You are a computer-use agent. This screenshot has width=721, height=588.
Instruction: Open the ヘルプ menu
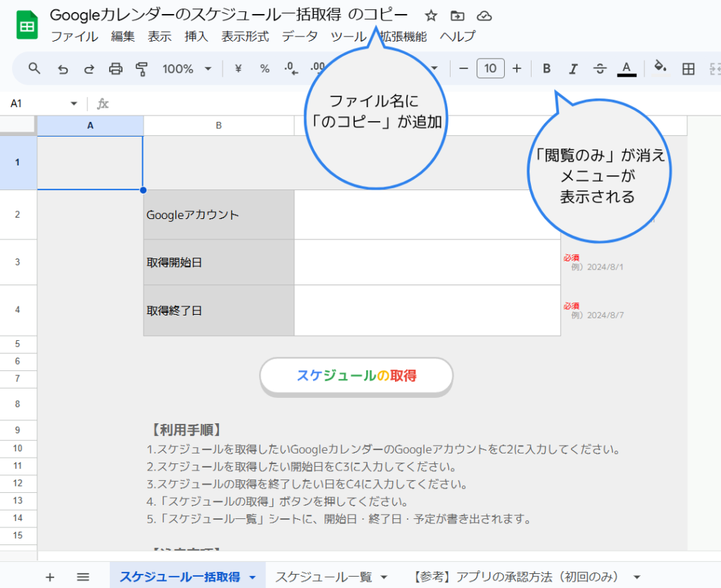click(458, 37)
